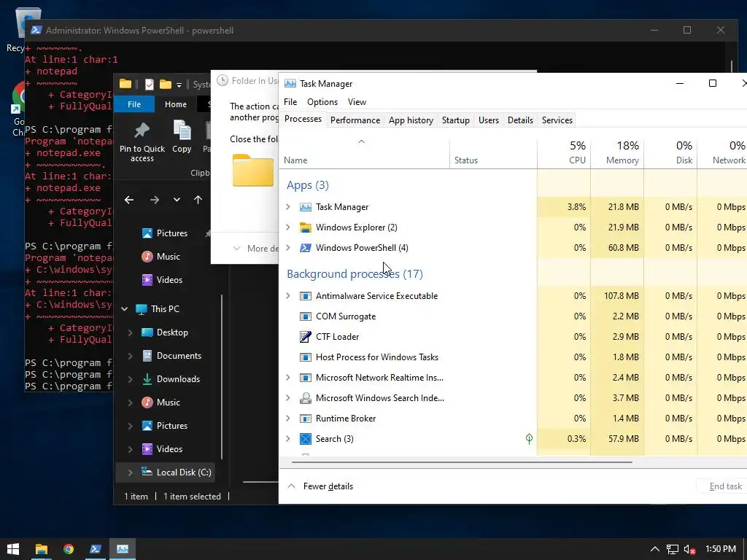This screenshot has height=560, width=747.
Task: Switch to the Performance tab
Action: [355, 120]
